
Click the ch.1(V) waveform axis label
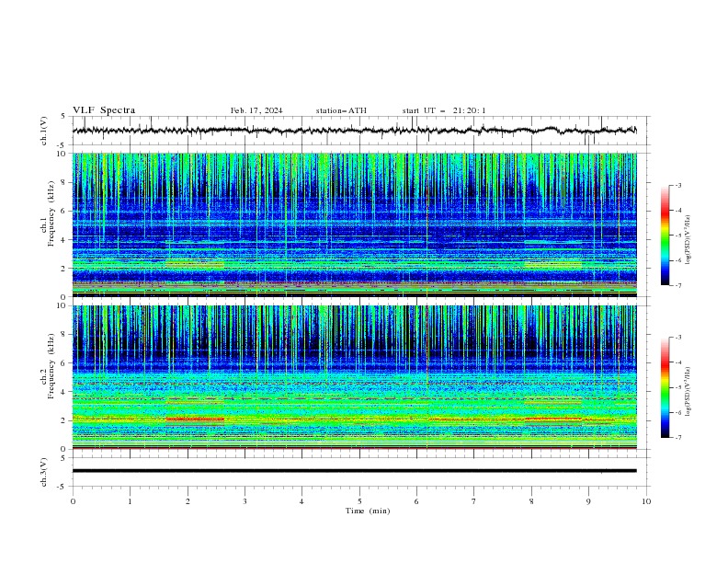point(44,131)
